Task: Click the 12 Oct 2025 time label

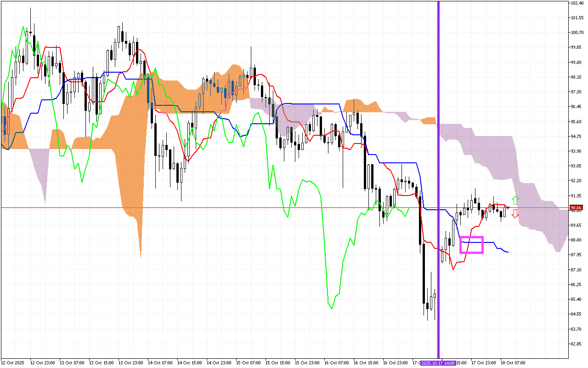Action: click(12, 363)
